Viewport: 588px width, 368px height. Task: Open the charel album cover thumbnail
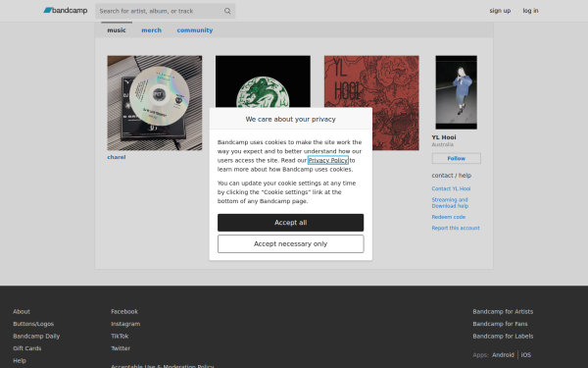pyautogui.click(x=155, y=103)
